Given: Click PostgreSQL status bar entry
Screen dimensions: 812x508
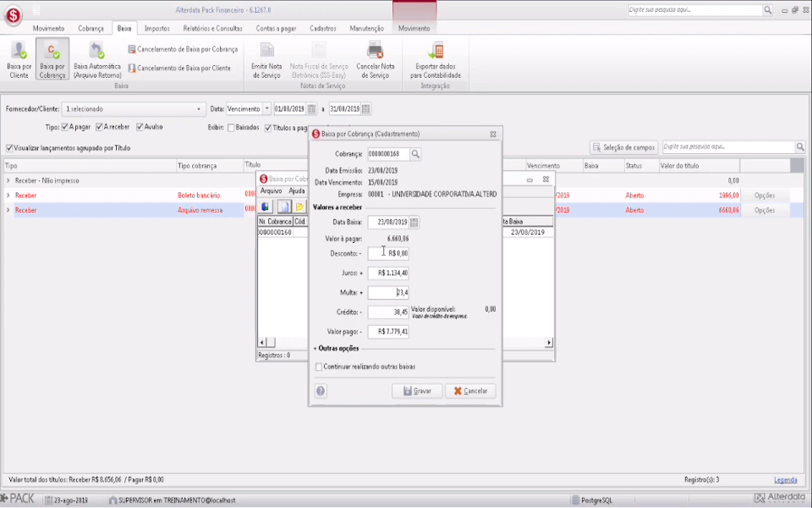Looking at the screenshot, I should point(591,500).
